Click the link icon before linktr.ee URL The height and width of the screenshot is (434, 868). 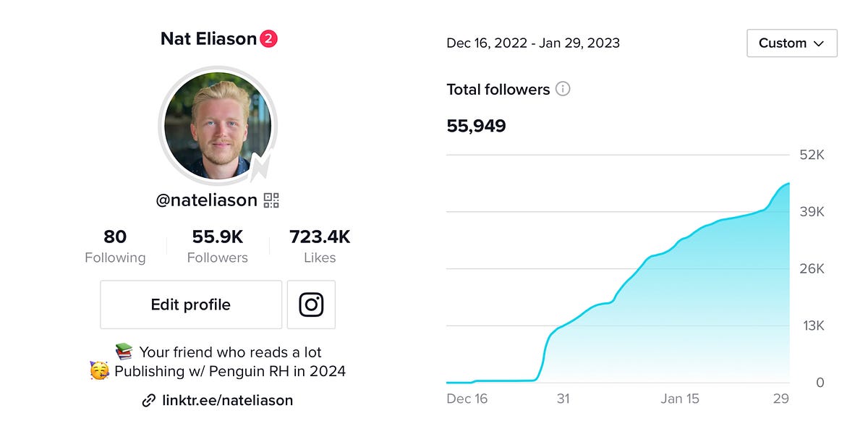(150, 400)
